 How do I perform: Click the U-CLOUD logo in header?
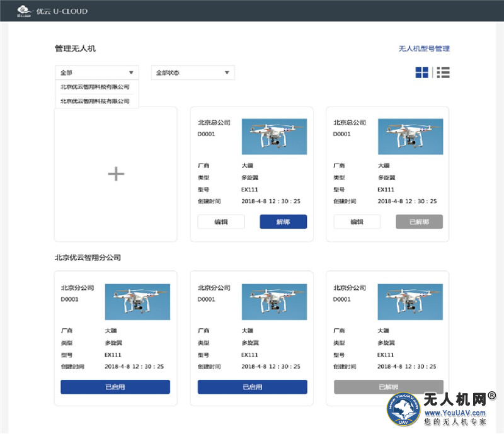pyautogui.click(x=52, y=11)
